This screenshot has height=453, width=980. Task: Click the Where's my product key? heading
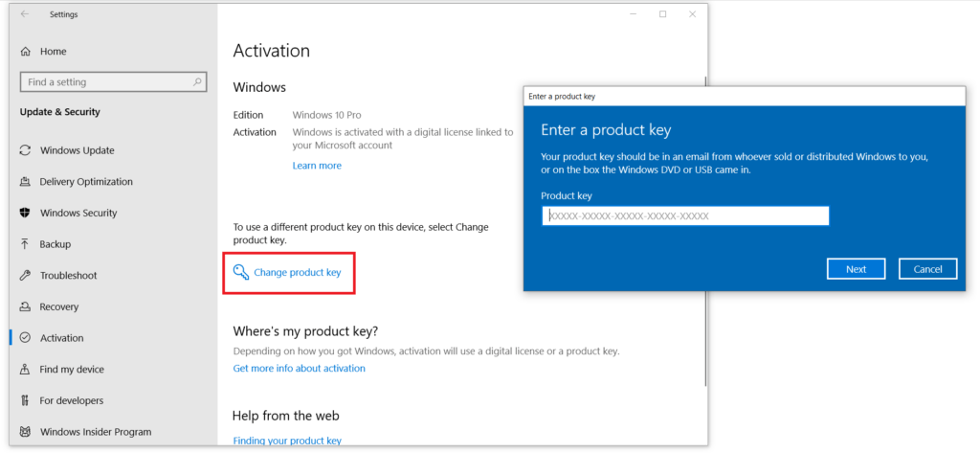(305, 330)
